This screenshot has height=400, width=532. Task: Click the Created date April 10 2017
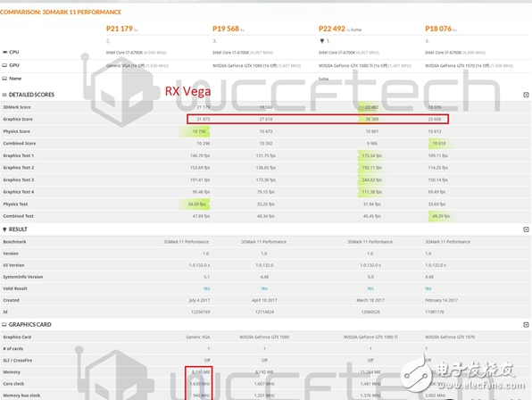click(x=264, y=300)
